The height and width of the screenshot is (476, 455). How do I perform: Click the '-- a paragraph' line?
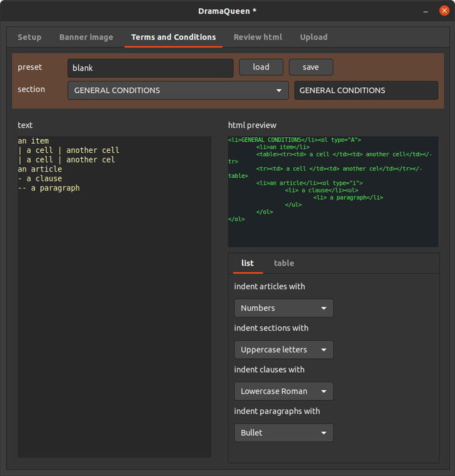(x=49, y=188)
